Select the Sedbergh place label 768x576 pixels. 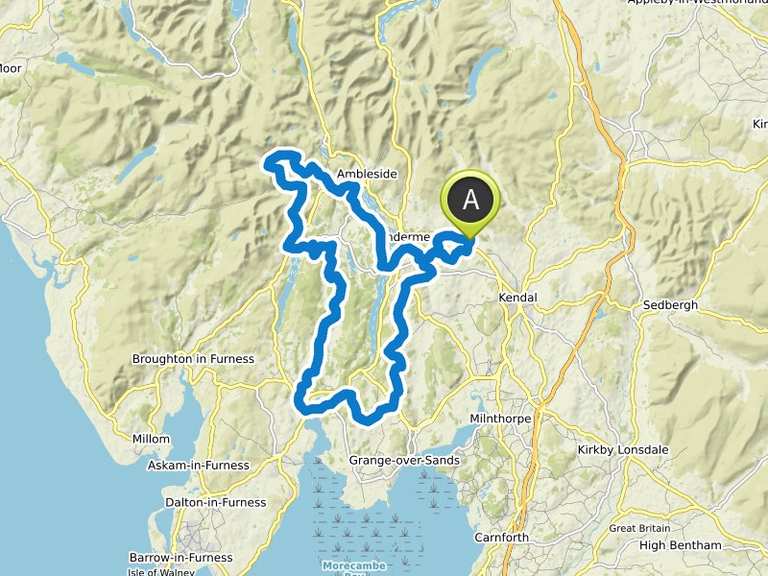coord(670,305)
